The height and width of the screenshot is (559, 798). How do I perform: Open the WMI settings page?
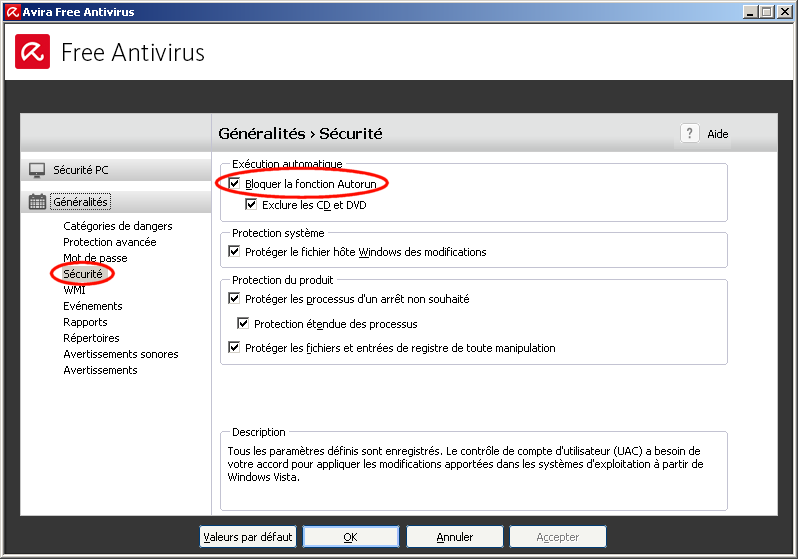[74, 290]
